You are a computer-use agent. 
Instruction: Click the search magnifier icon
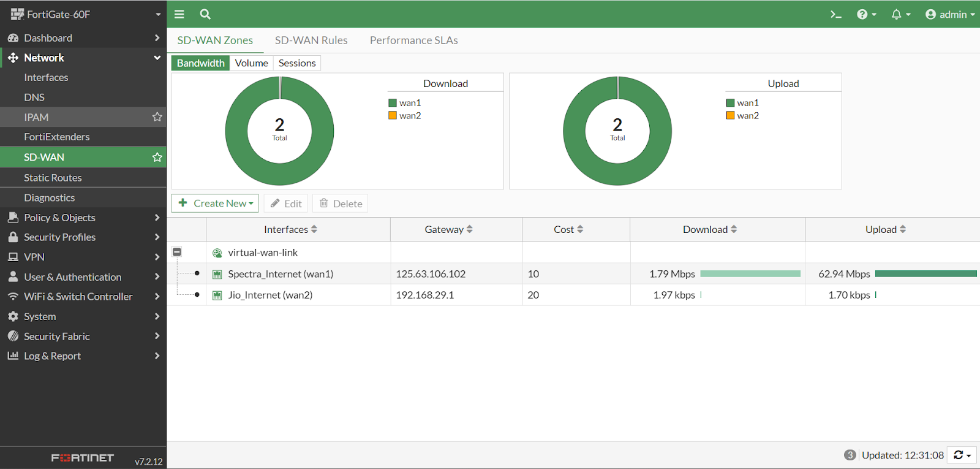(205, 14)
